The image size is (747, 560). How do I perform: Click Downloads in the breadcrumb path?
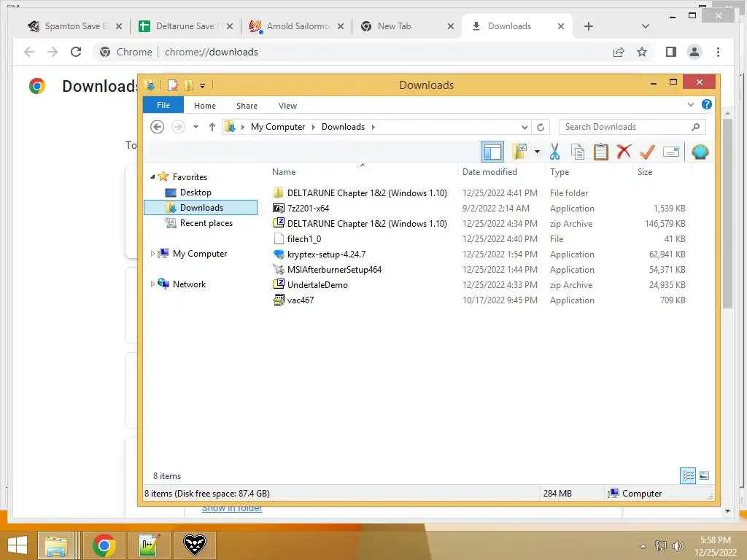tap(343, 127)
